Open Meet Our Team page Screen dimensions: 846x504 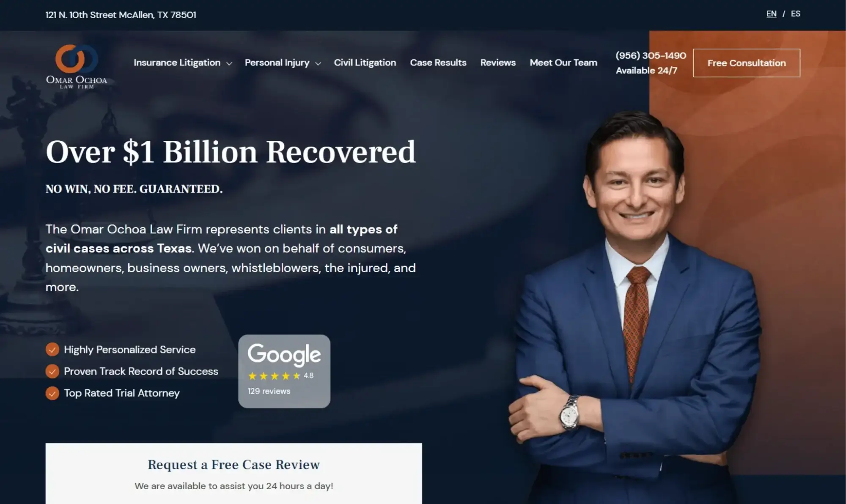(x=563, y=63)
